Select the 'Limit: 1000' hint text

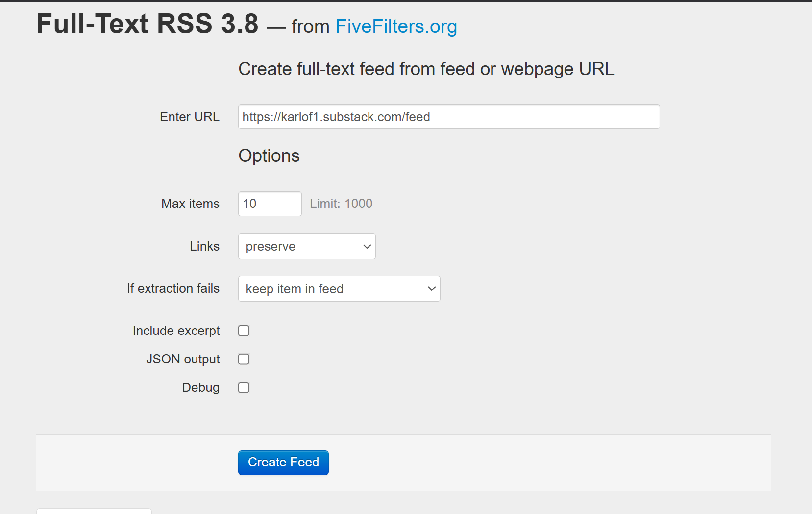(341, 204)
